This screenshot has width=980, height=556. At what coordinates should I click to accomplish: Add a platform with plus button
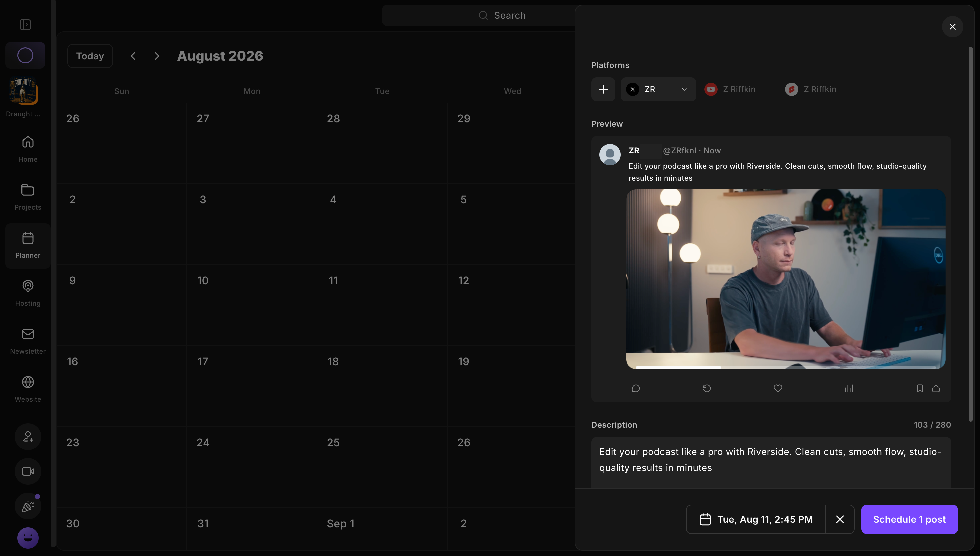coord(603,89)
